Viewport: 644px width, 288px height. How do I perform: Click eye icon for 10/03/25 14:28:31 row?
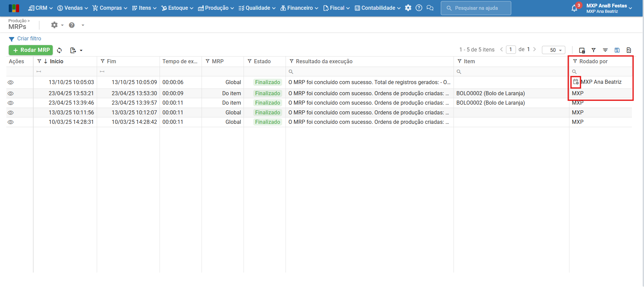[11, 122]
